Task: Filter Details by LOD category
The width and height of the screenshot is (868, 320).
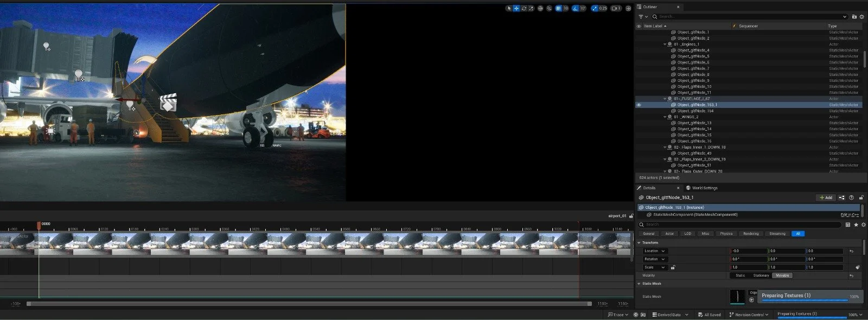Action: point(688,234)
